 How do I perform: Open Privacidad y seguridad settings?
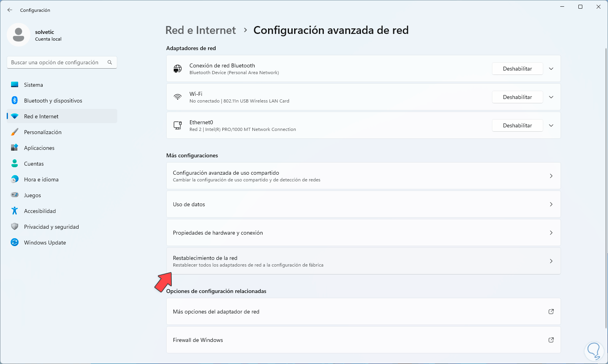coord(62,227)
